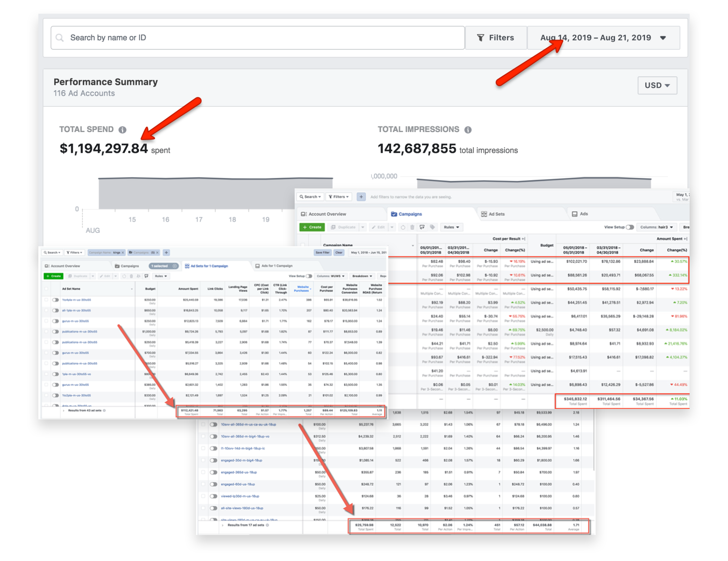The height and width of the screenshot is (561, 728).
Task: Click the info icon beside Results from 17 ad sets
Action: pyautogui.click(x=267, y=525)
